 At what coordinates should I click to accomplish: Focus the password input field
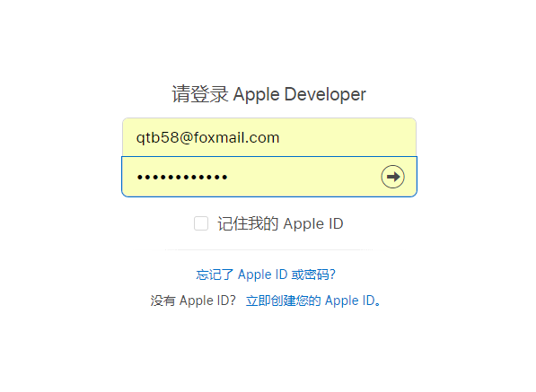click(269, 177)
